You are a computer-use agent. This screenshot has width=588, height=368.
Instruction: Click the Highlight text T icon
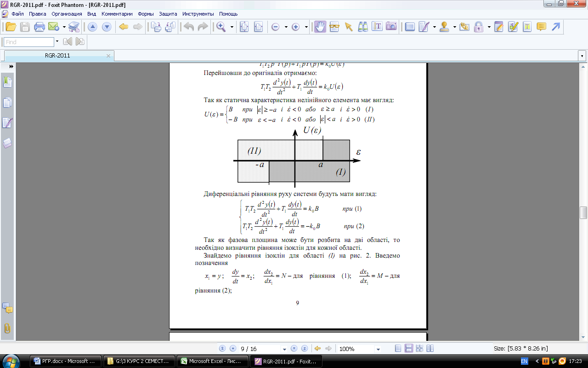[527, 27]
